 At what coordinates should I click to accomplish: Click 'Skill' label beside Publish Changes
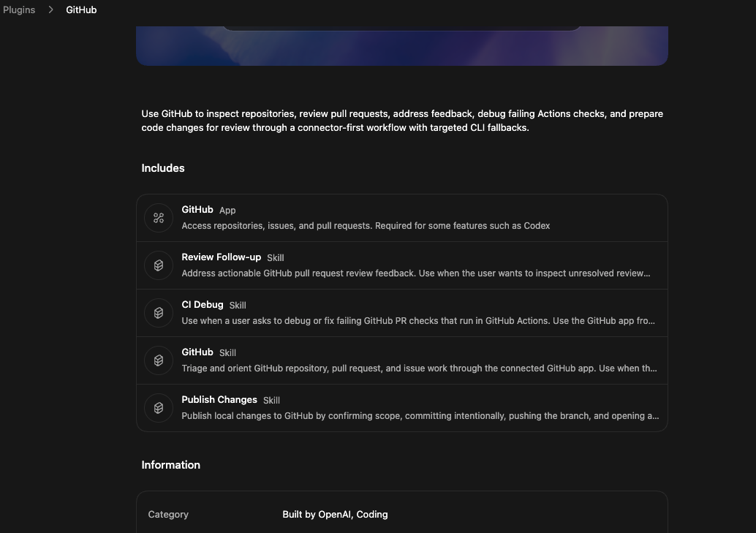click(x=271, y=401)
